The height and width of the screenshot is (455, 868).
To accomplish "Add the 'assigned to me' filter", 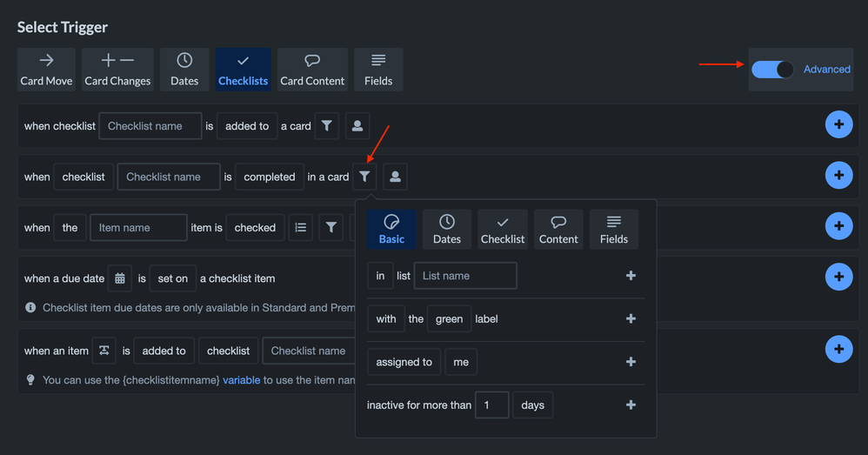I will pyautogui.click(x=631, y=362).
